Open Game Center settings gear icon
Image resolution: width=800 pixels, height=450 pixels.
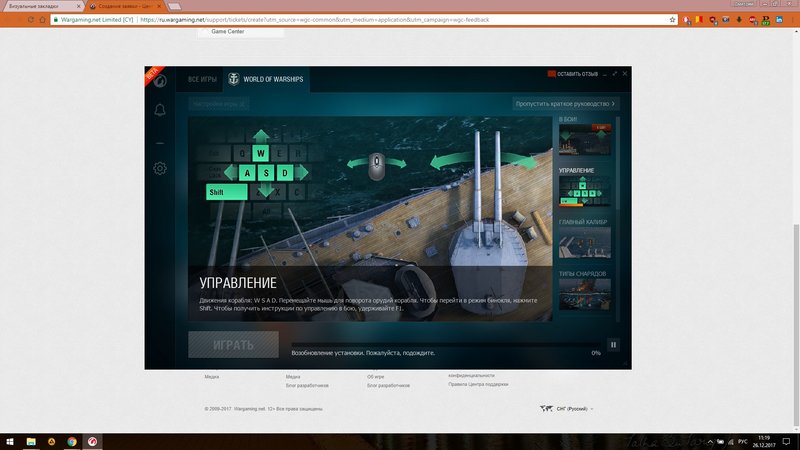[x=160, y=168]
